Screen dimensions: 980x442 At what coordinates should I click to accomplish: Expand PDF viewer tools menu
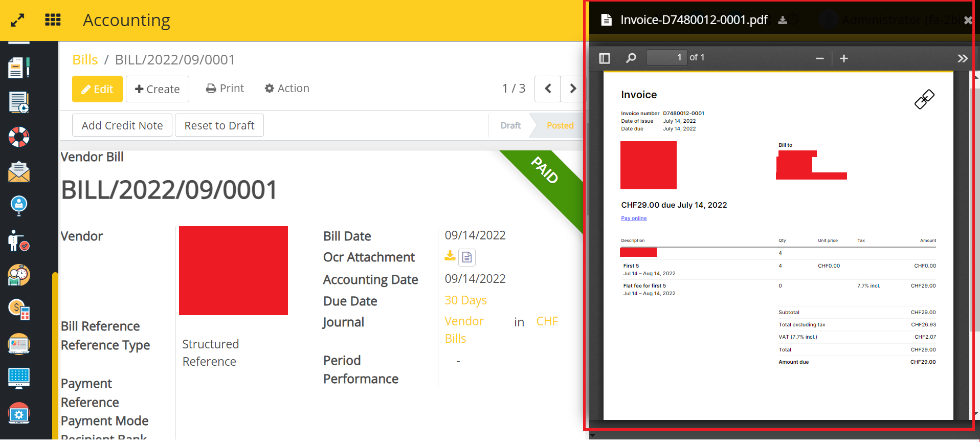coord(963,58)
